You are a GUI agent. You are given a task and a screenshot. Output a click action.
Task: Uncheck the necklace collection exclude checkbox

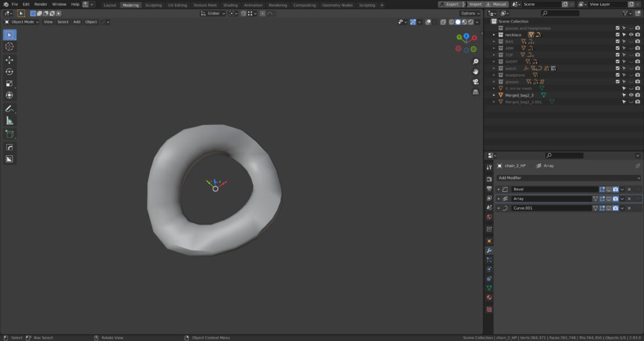(617, 35)
